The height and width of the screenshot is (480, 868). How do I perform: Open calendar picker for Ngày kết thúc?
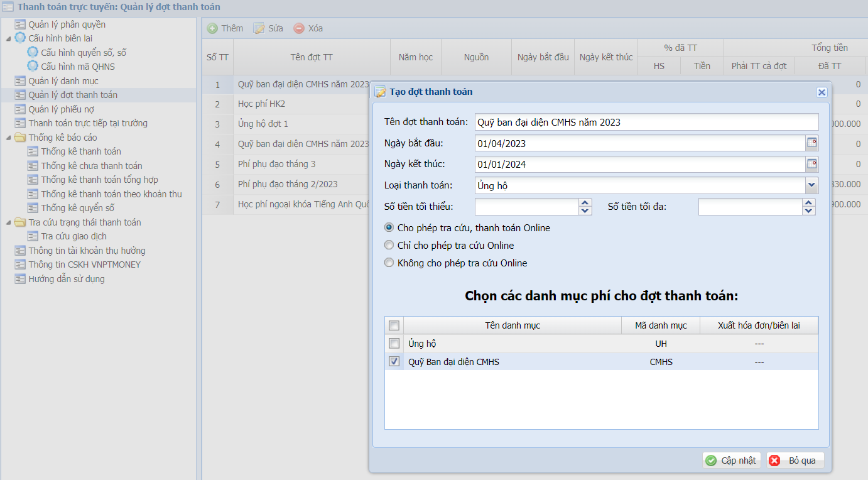(x=812, y=165)
